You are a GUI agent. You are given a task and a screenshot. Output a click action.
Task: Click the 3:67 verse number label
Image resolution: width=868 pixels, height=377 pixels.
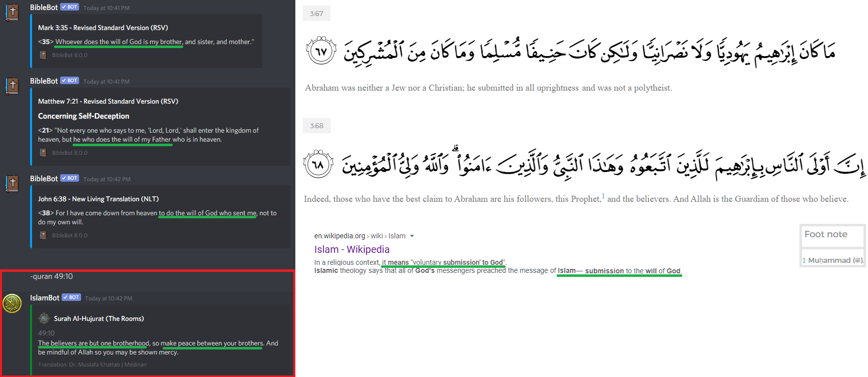pos(316,14)
